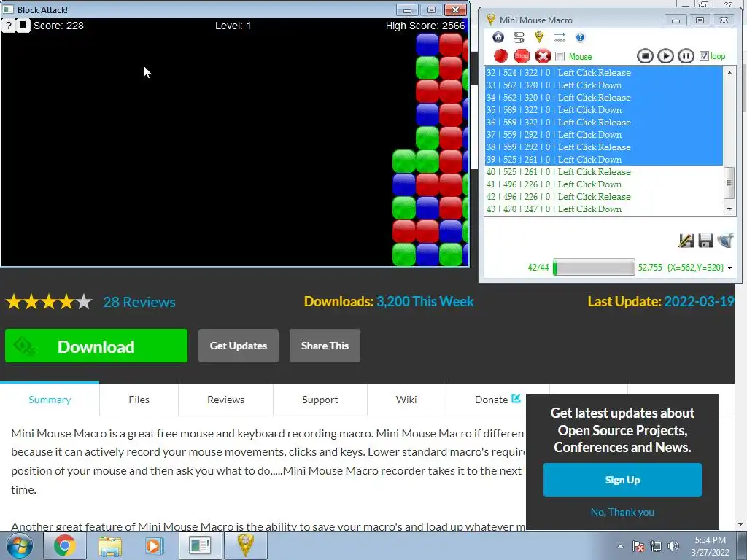Select macro row 43 Left Click Down
Screen dimensions: 747x560
pyautogui.click(x=603, y=209)
